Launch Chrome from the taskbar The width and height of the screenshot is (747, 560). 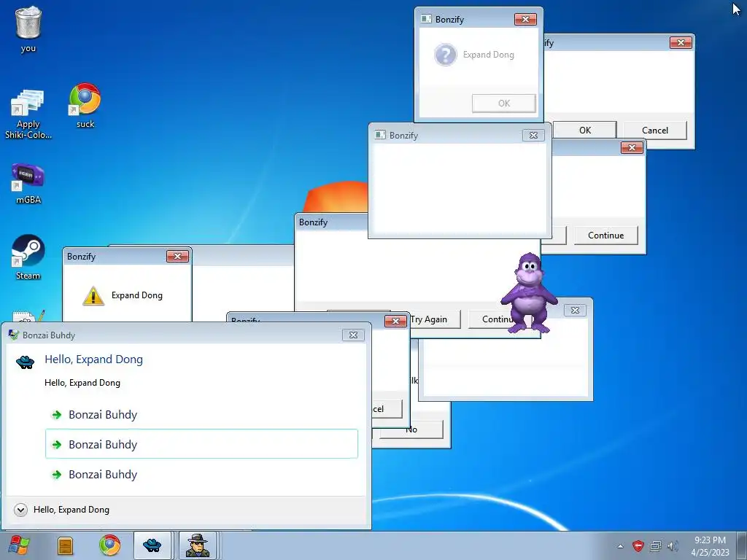(109, 545)
